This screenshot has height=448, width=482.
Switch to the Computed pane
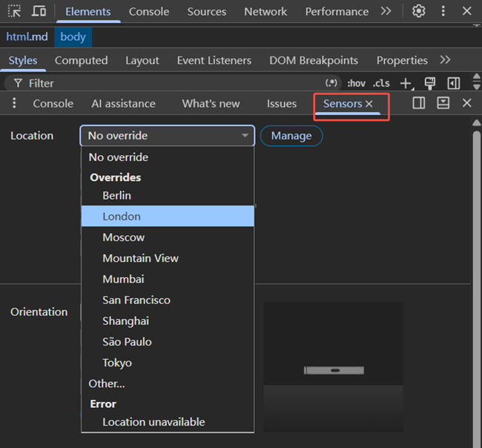(82, 61)
